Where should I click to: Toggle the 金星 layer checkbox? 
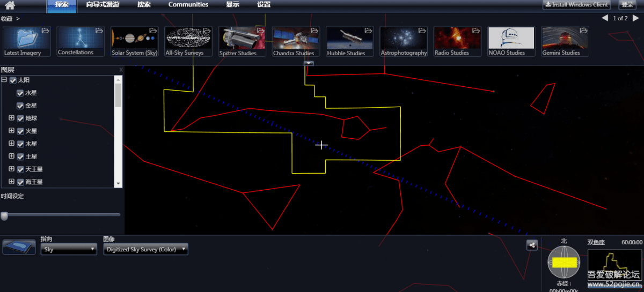[x=20, y=106]
